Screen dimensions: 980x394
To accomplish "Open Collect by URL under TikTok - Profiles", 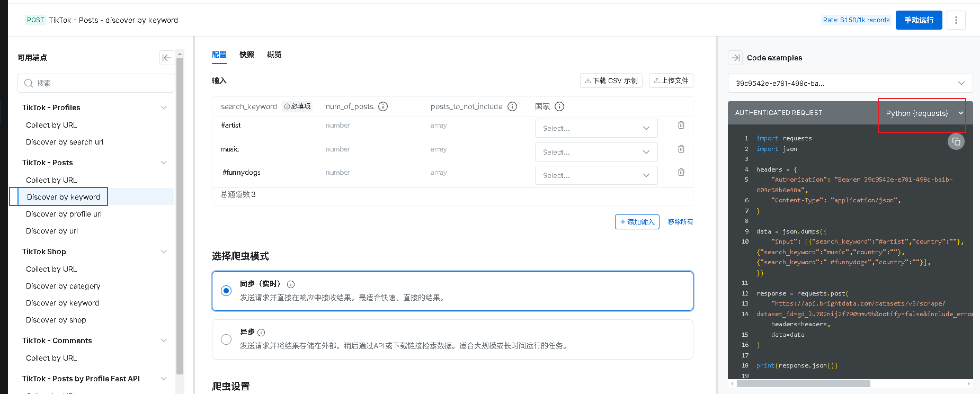I will 51,125.
